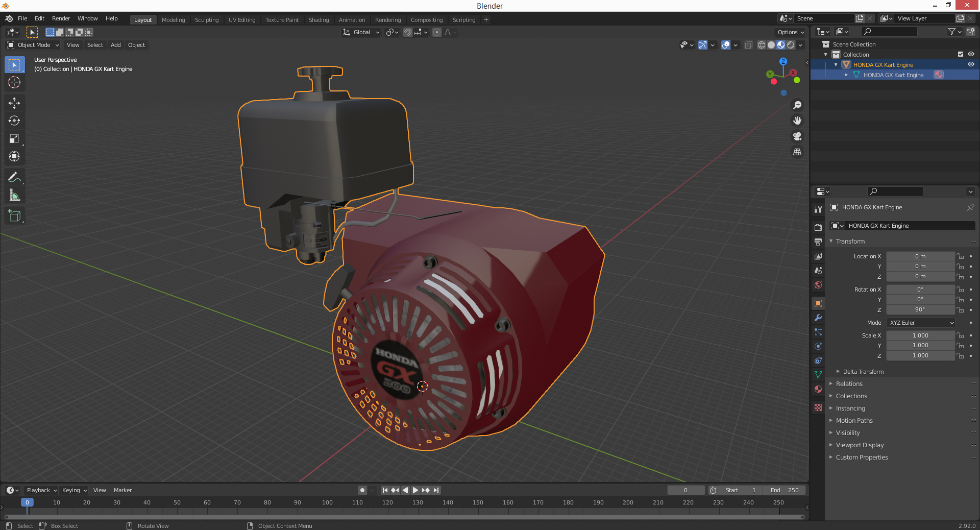Open the Render menu
Screen dimensions: 980x530
[61, 18]
